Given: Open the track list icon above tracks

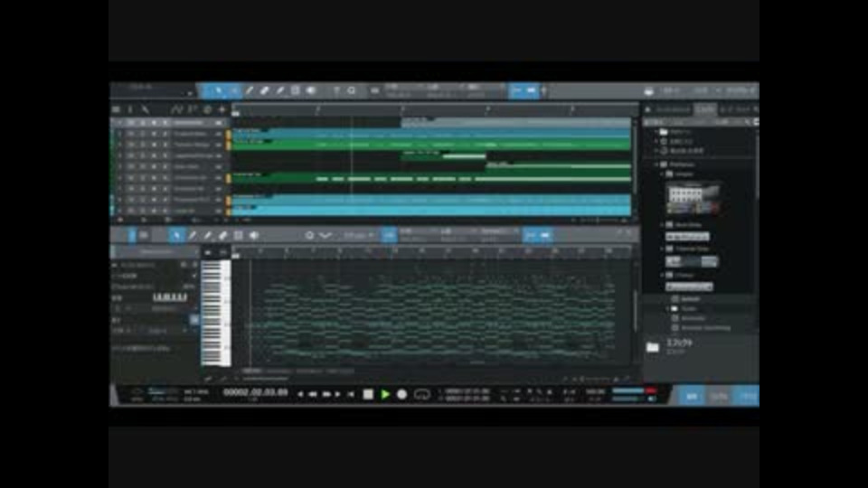Looking at the screenshot, I should [x=117, y=109].
